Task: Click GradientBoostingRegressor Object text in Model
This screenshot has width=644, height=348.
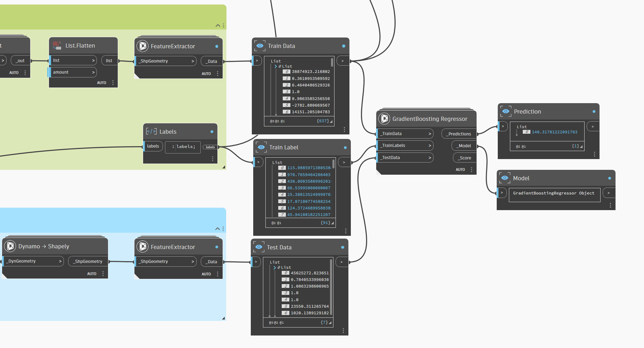Action: [x=554, y=193]
